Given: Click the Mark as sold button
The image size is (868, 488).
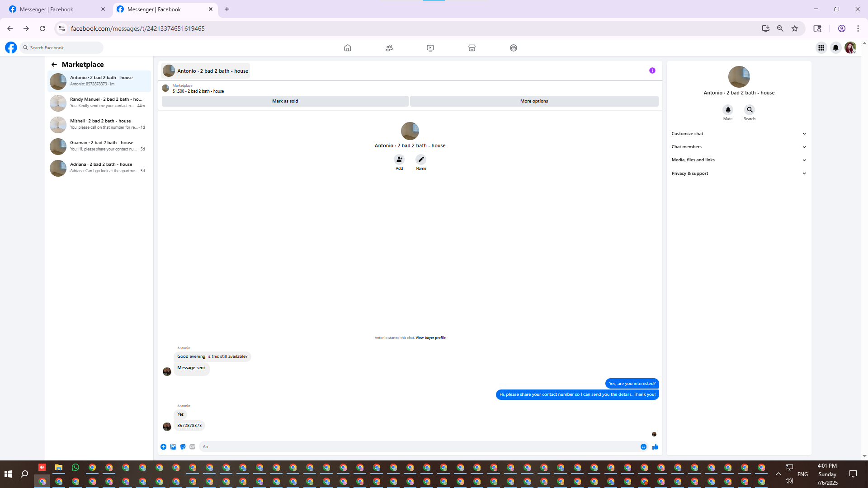Looking at the screenshot, I should click(285, 101).
